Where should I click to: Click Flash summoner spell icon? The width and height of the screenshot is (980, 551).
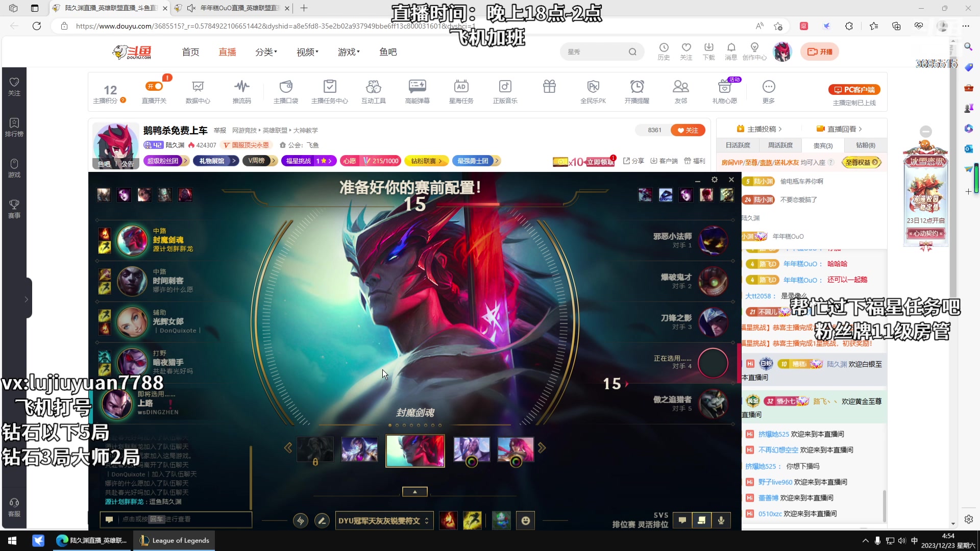[x=472, y=520]
